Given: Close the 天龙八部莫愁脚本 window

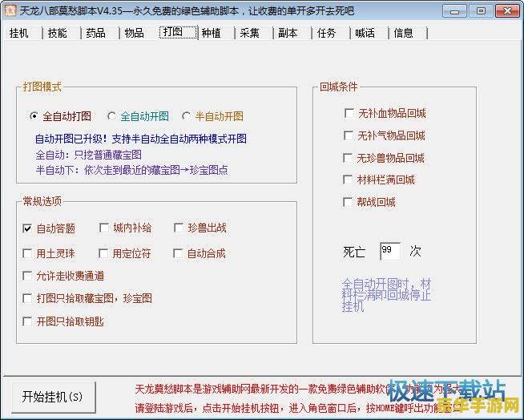Looking at the screenshot, I should coord(507,11).
